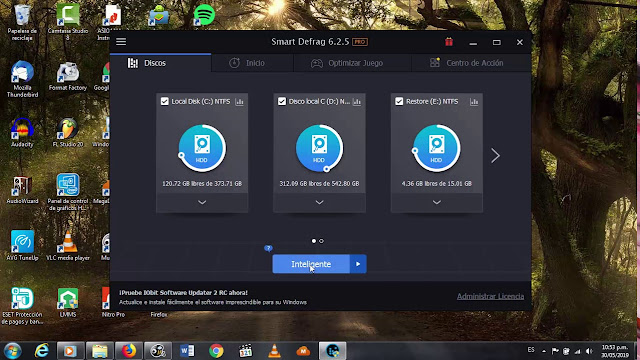Open the volume icon in system tray
Screen dimensions: 640x360
tap(589, 351)
